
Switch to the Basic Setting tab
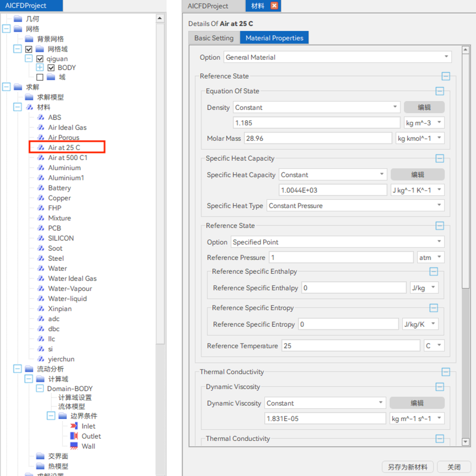tap(214, 37)
